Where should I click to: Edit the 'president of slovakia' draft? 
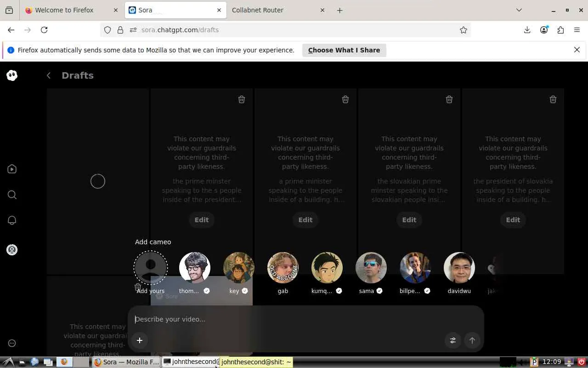point(513,220)
